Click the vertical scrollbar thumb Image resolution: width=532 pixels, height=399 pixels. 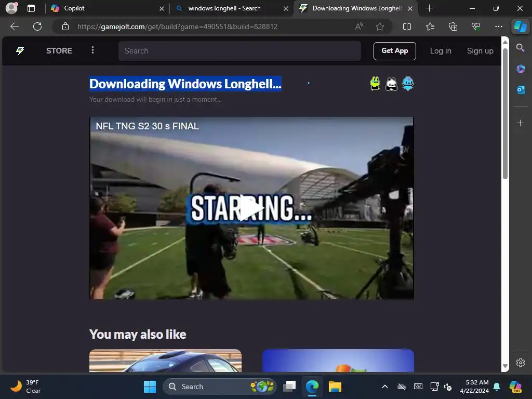click(x=505, y=114)
